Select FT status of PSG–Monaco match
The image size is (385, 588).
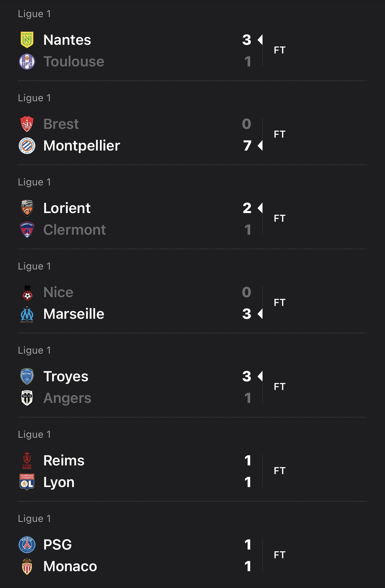tap(280, 555)
